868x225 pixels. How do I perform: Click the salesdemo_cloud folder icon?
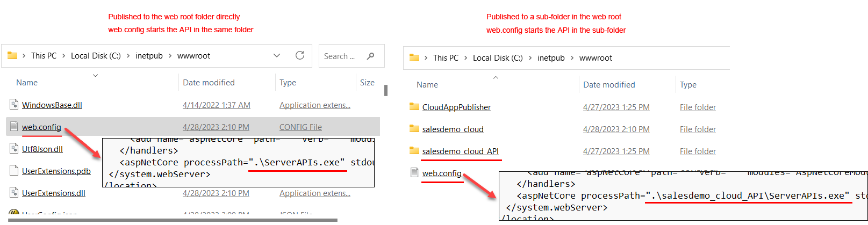tap(414, 129)
